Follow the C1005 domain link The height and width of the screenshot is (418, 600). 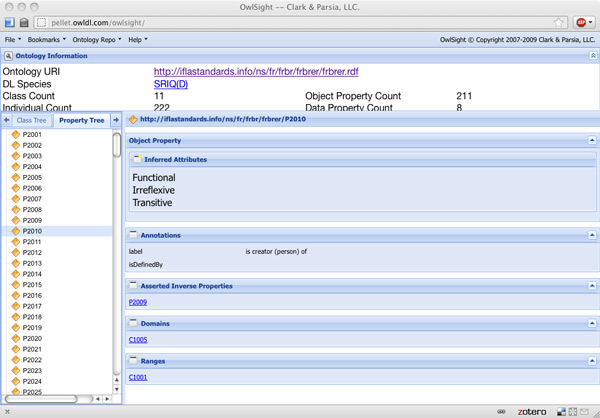coord(138,340)
